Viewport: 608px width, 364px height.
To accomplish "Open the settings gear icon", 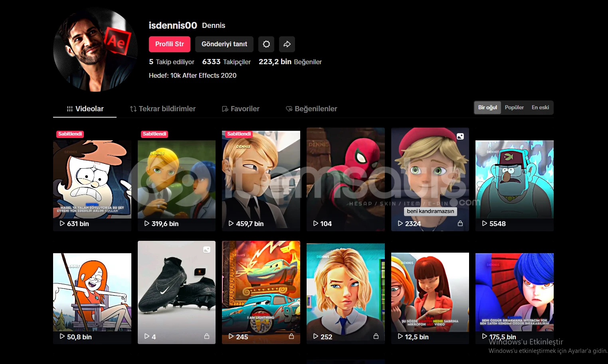I will pyautogui.click(x=266, y=44).
